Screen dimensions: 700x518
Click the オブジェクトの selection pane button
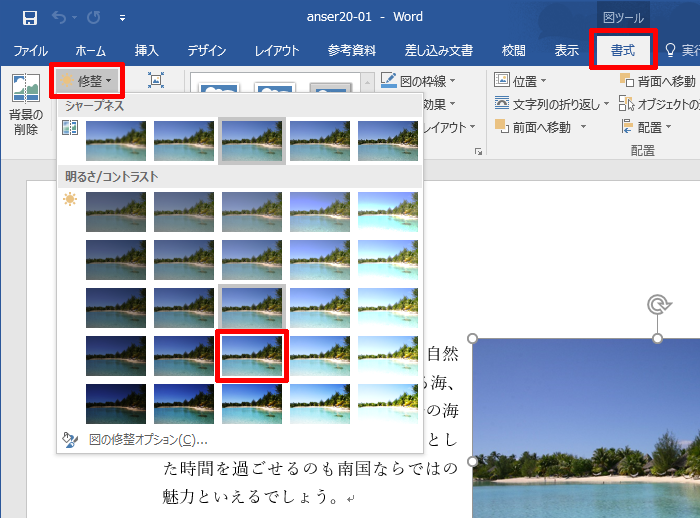[x=659, y=104]
